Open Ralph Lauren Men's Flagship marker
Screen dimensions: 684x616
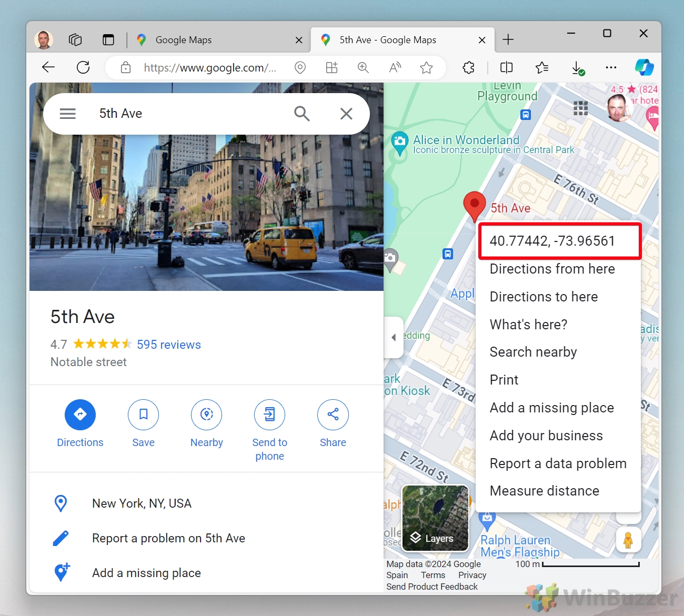tap(487, 521)
